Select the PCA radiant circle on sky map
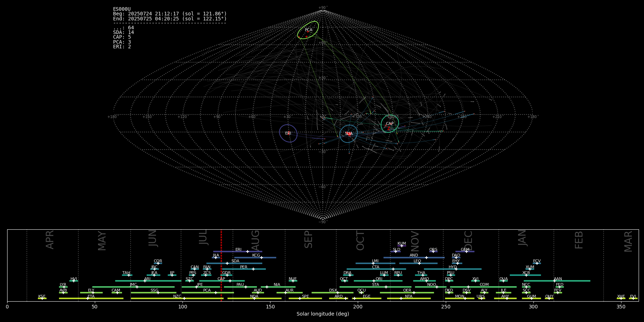The width and height of the screenshot is (644, 322). 308,30
